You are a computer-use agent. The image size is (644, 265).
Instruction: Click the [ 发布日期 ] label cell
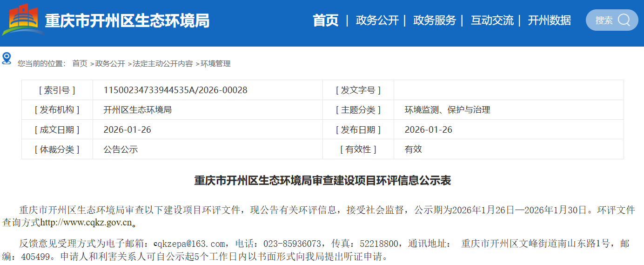(x=358, y=130)
